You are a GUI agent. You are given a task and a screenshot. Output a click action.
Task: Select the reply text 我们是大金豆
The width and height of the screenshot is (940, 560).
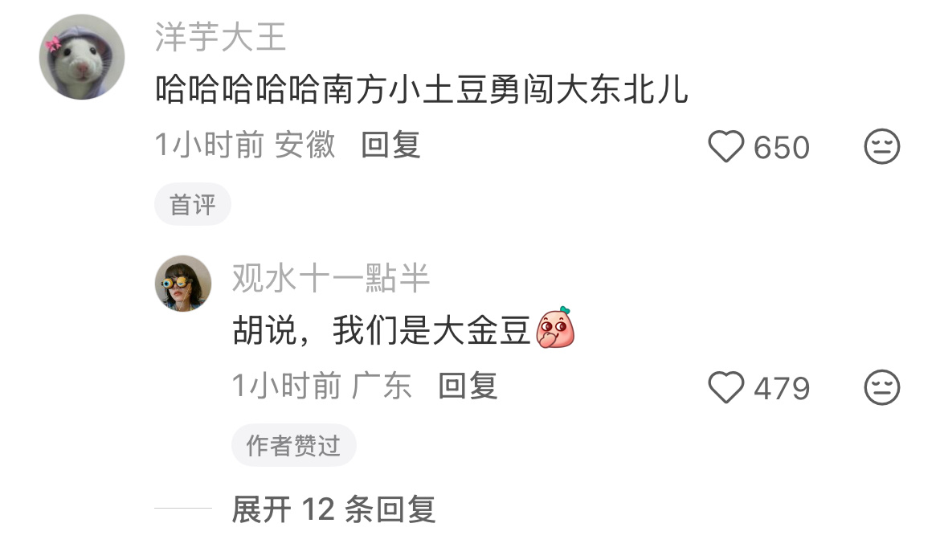[431, 330]
